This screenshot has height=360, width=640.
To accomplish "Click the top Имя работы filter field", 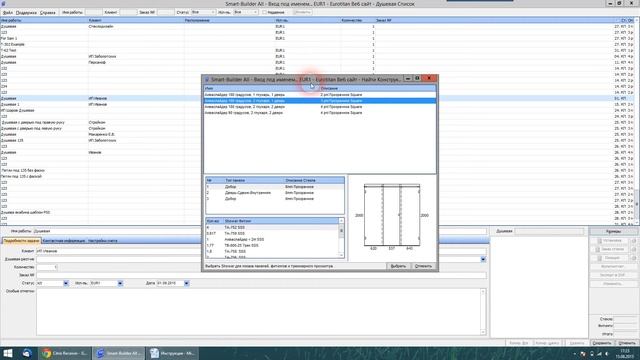I will 93,12.
